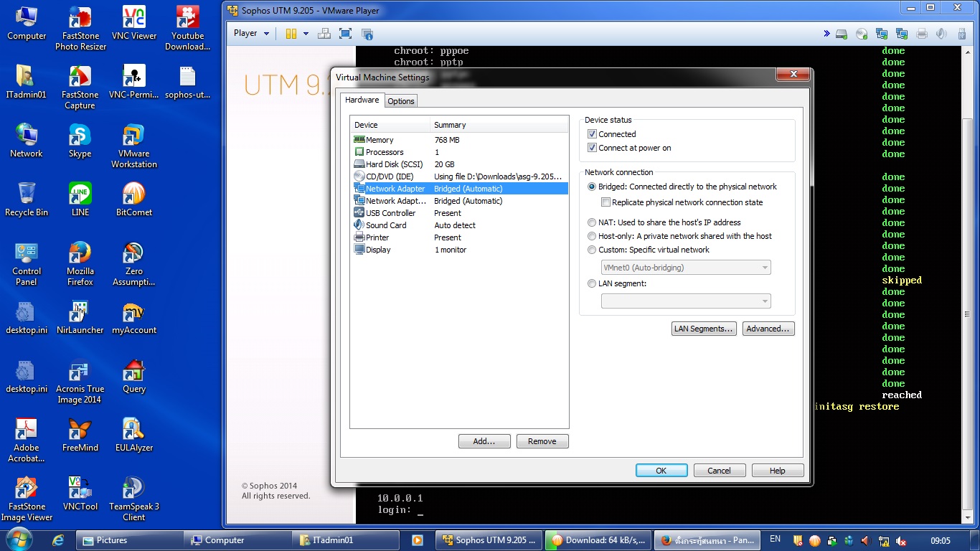Click the hard disk device icon in VMware toolbar
Image resolution: width=980 pixels, height=551 pixels.
click(842, 34)
